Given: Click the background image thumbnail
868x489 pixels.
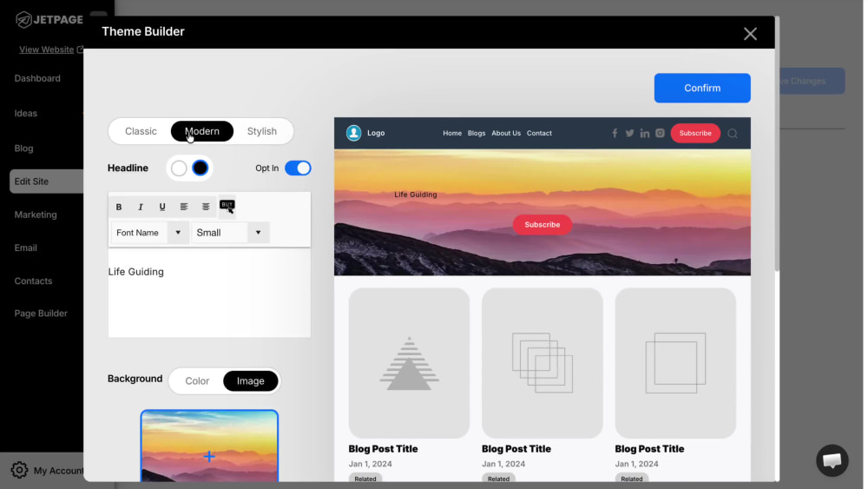Looking at the screenshot, I should pyautogui.click(x=209, y=446).
